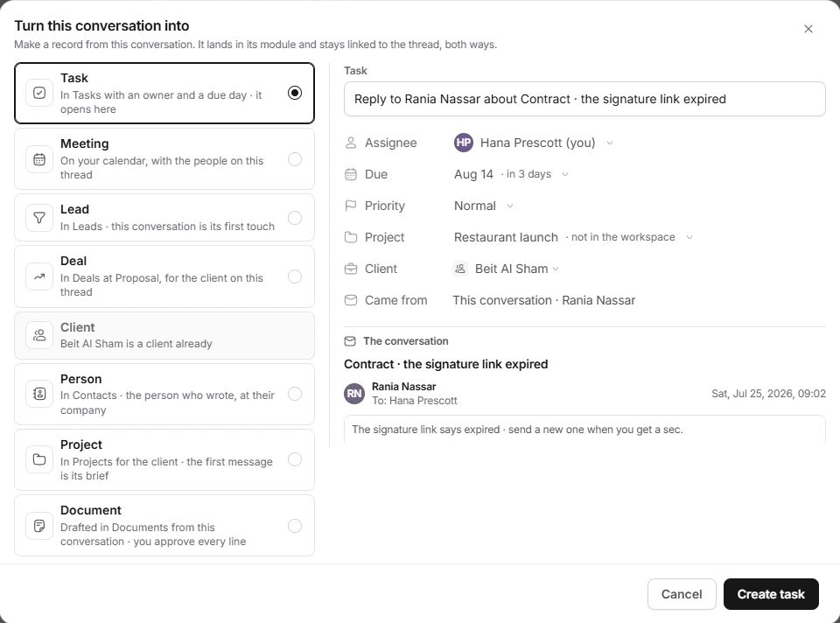840x623 pixels.
Task: Expand the Restaurant launch project dropdown chevron
Action: click(689, 237)
